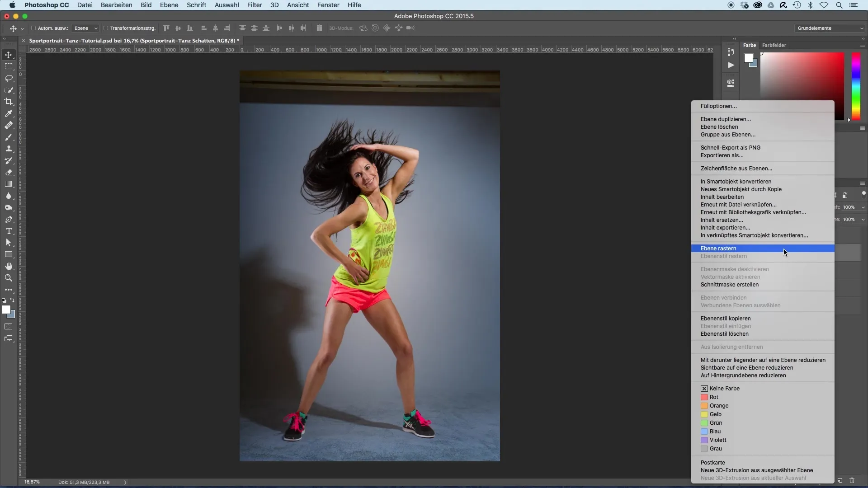Screen dimensions: 868x488
Task: Select the Path Selection tool
Action: pos(9,243)
